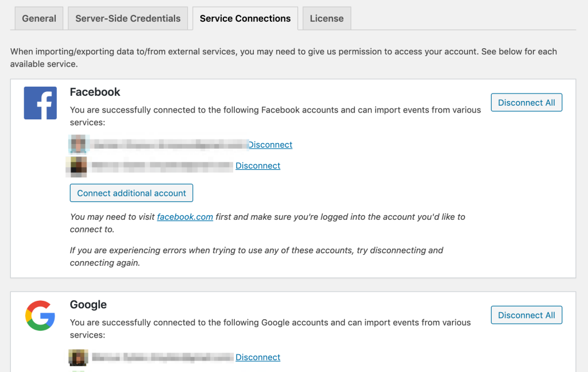Disconnect all Facebook accounts
The height and width of the screenshot is (372, 588).
click(527, 102)
